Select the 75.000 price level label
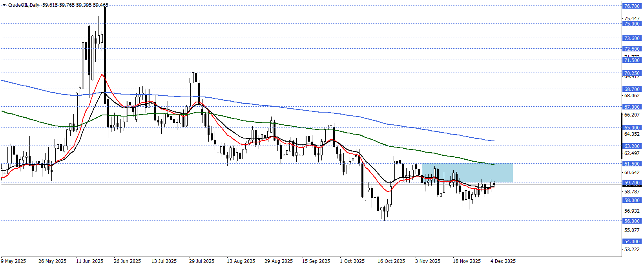 coord(632,24)
